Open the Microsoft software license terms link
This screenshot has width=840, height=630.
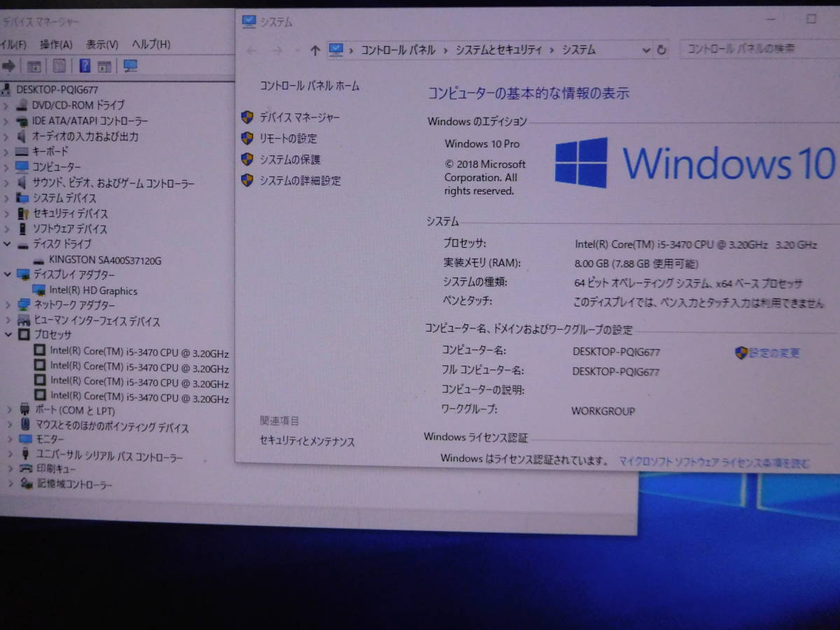pyautogui.click(x=715, y=463)
